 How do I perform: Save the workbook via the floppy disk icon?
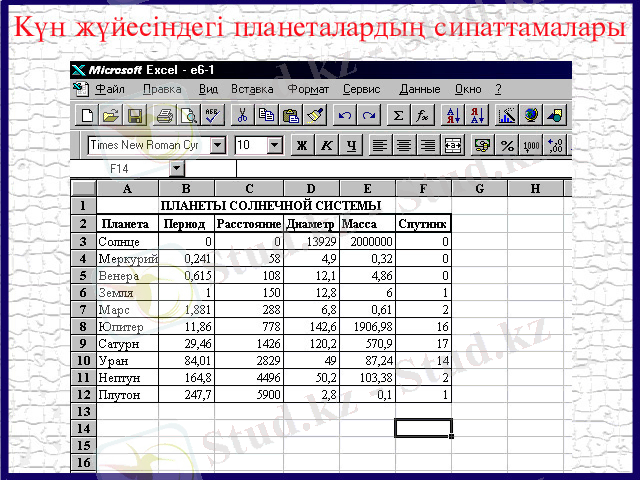[135, 115]
